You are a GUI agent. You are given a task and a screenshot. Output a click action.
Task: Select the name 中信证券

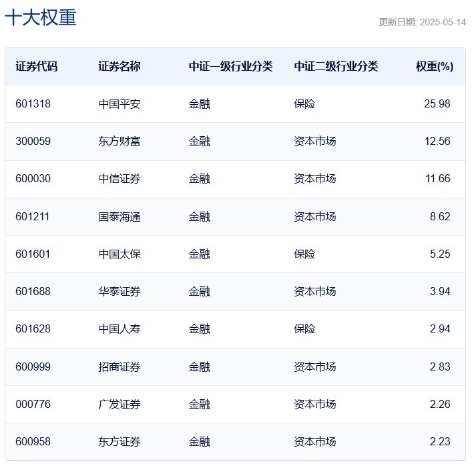tap(120, 178)
